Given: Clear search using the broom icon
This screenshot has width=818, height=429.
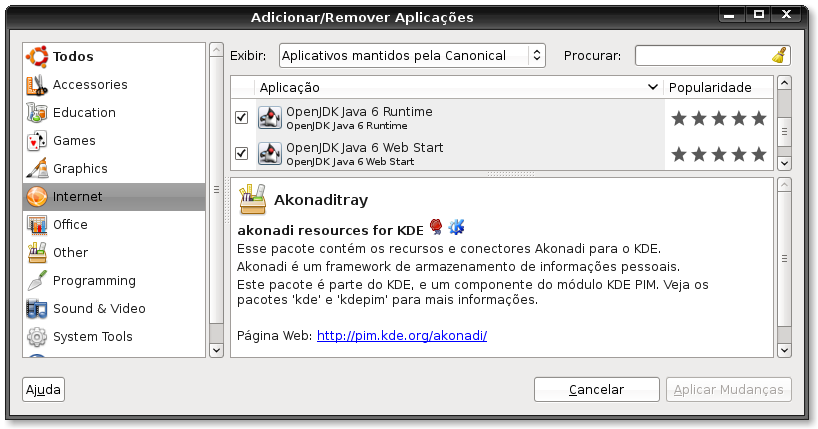Looking at the screenshot, I should 779,56.
